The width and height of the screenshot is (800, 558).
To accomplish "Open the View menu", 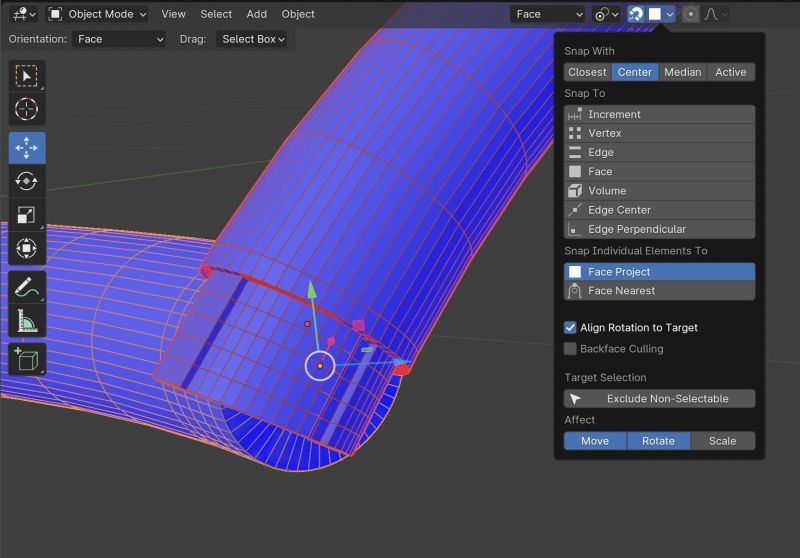I will tap(173, 14).
